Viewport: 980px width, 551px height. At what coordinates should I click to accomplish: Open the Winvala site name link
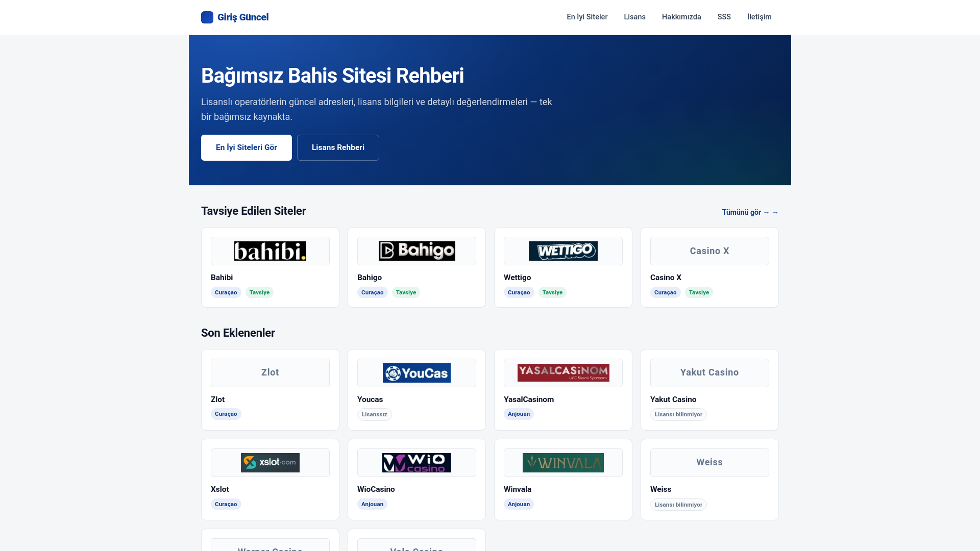[x=518, y=489]
